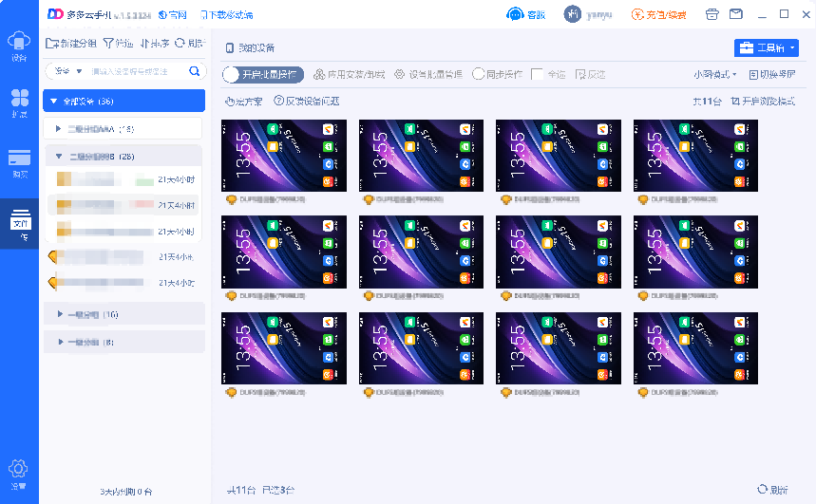Select the 同步操作 radio button

[478, 74]
